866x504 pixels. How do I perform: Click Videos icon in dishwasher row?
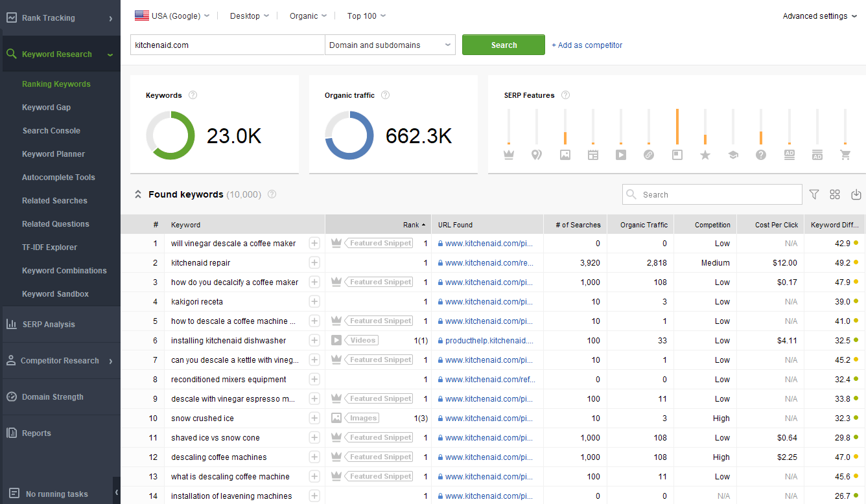pos(336,341)
